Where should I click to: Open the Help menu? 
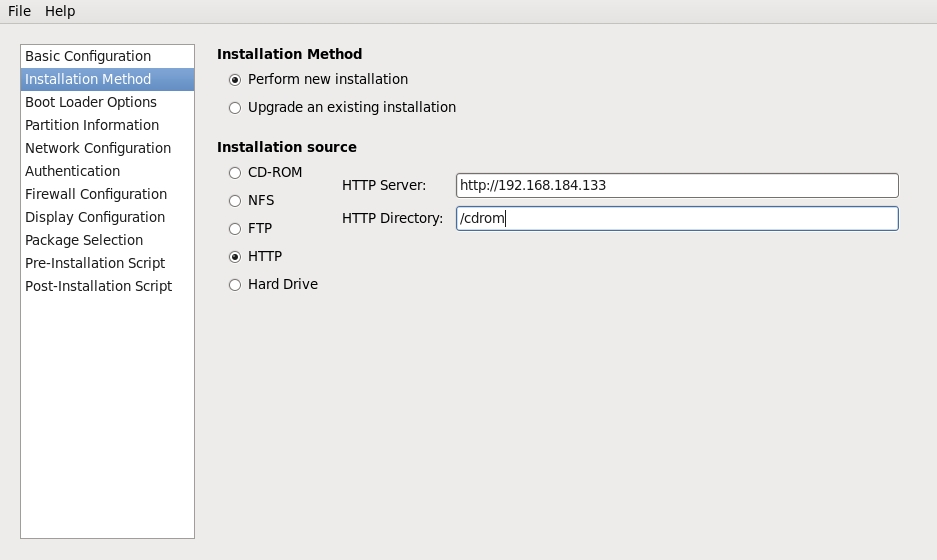(x=60, y=11)
